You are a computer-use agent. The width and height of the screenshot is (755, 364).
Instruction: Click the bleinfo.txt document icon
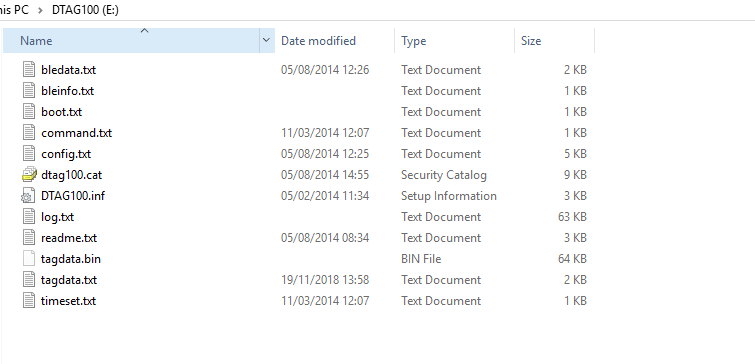click(29, 91)
